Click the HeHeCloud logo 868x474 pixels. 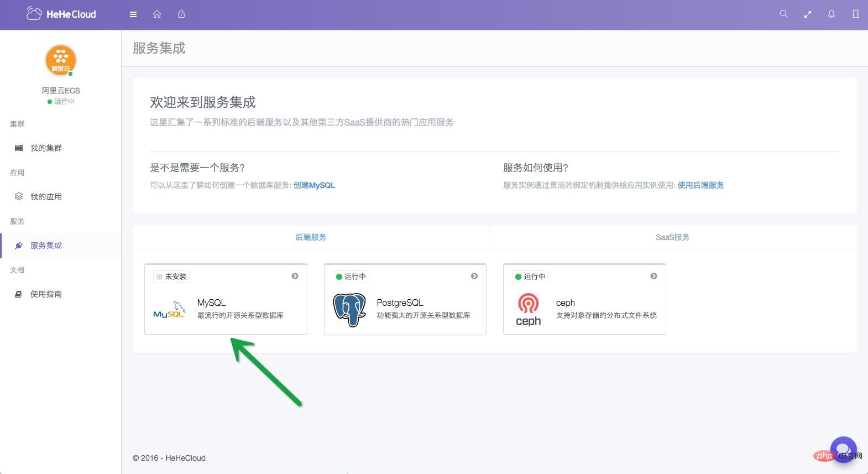[61, 14]
